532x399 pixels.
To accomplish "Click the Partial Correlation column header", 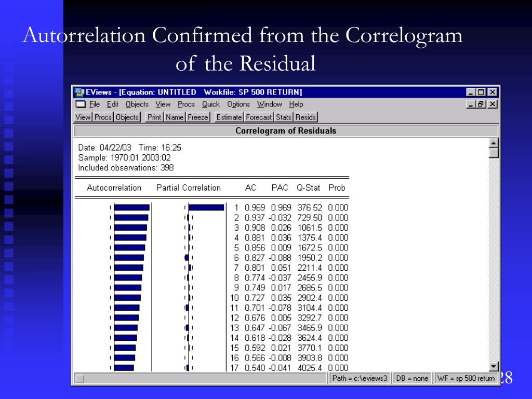I will [188, 188].
